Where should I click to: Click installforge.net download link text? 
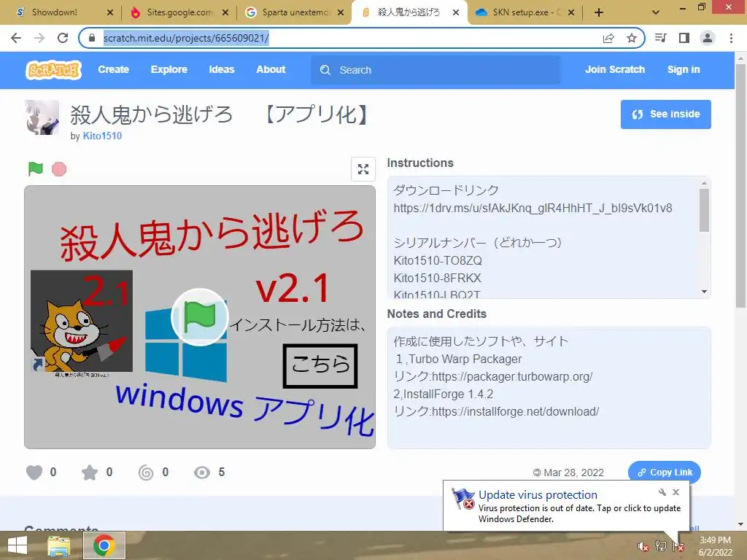tap(516, 411)
